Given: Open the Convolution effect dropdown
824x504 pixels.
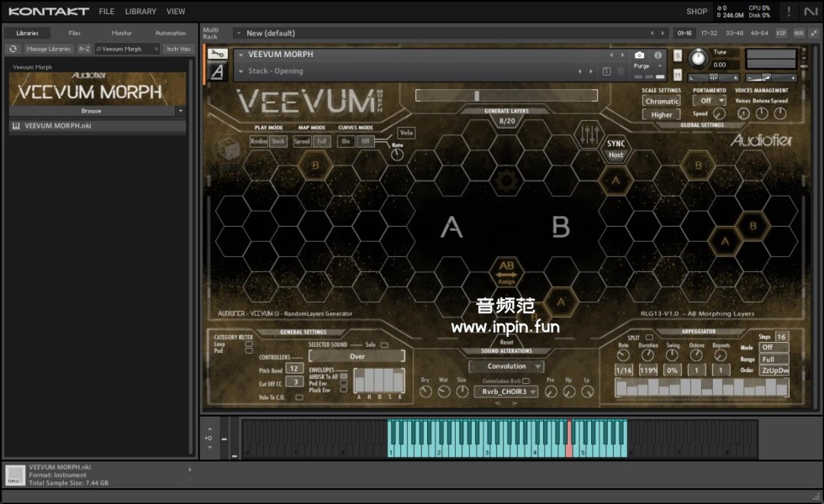Looking at the screenshot, I should [506, 366].
